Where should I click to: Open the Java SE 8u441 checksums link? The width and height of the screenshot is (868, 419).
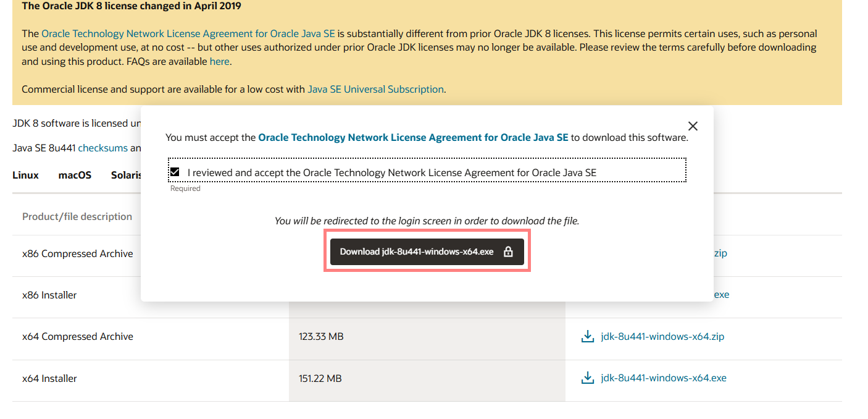102,148
